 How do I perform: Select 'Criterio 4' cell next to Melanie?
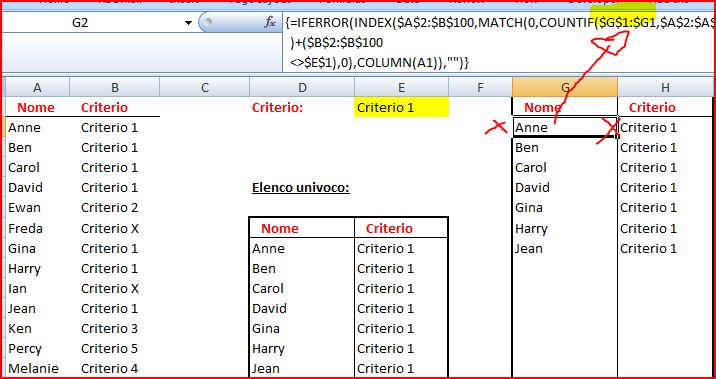point(110,368)
